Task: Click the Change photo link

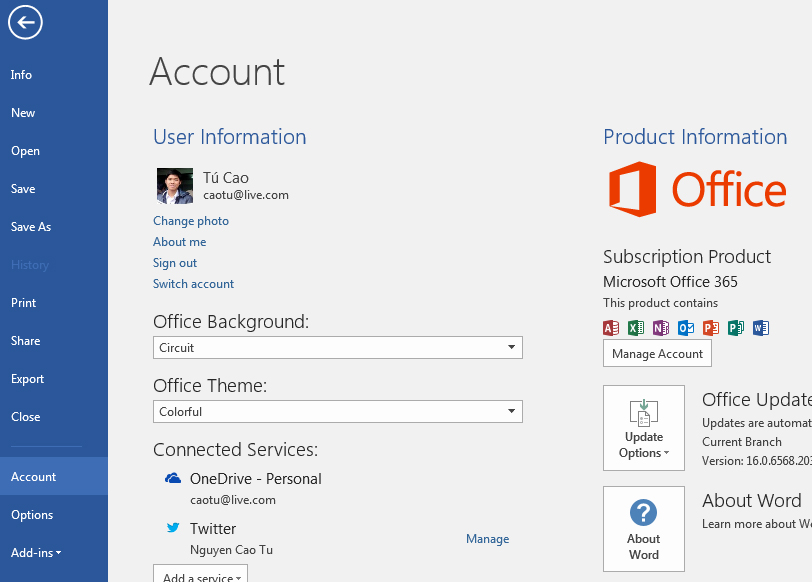Action: pyautogui.click(x=191, y=221)
